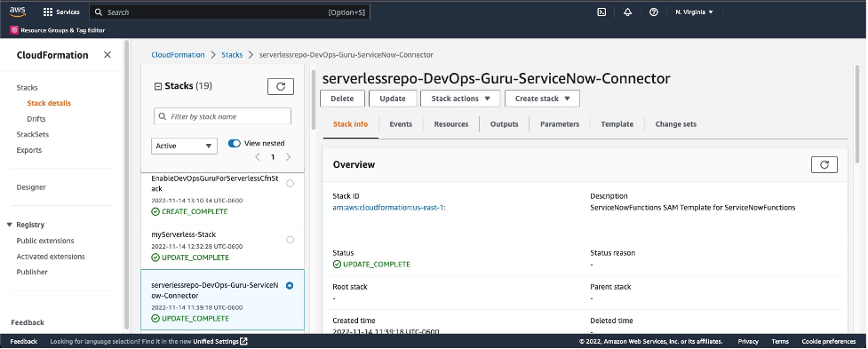Open the Create stack dropdown
868x349 pixels.
point(543,99)
